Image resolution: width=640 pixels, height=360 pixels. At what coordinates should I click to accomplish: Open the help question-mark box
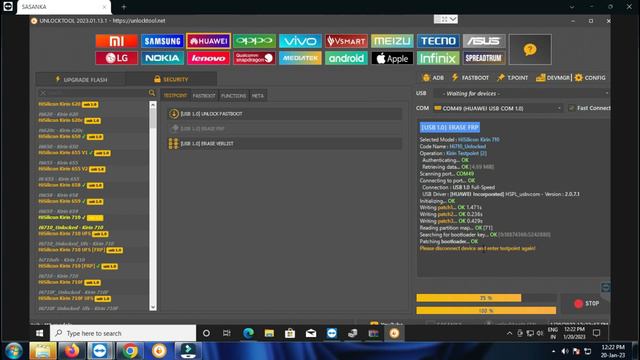click(530, 50)
